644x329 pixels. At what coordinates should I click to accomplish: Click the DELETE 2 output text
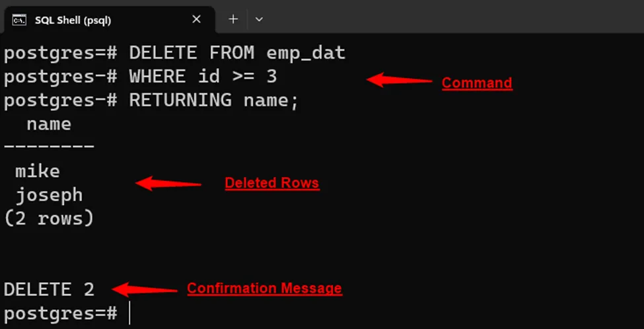(49, 289)
